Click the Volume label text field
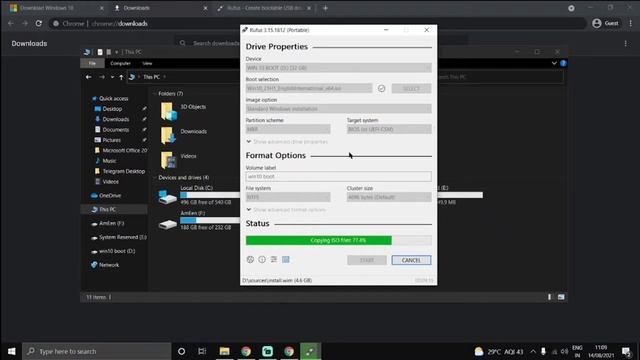The width and height of the screenshot is (640, 360). [338, 177]
